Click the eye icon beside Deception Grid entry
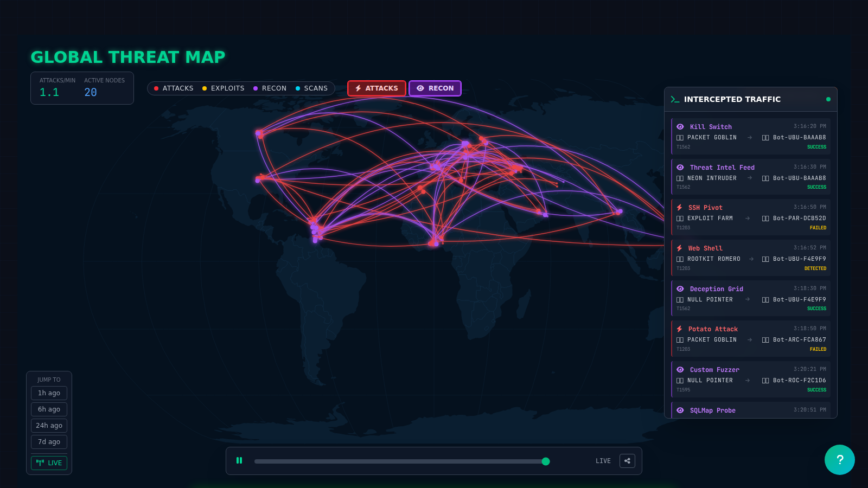The height and width of the screenshot is (488, 868). point(680,288)
